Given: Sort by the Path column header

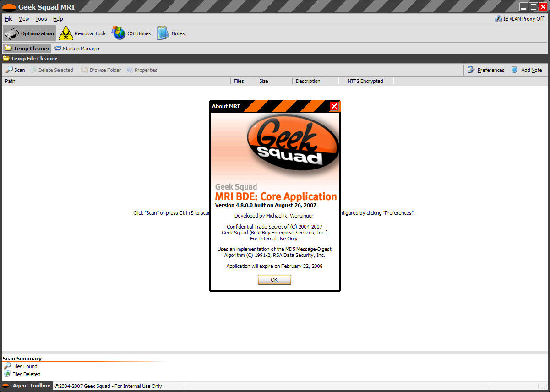Looking at the screenshot, I should click(117, 81).
